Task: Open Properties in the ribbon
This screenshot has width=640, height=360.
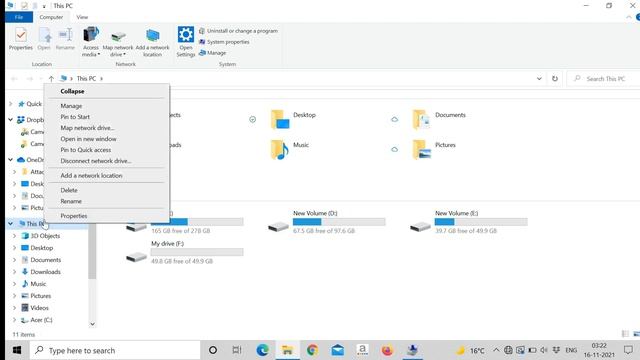Action: (20, 39)
